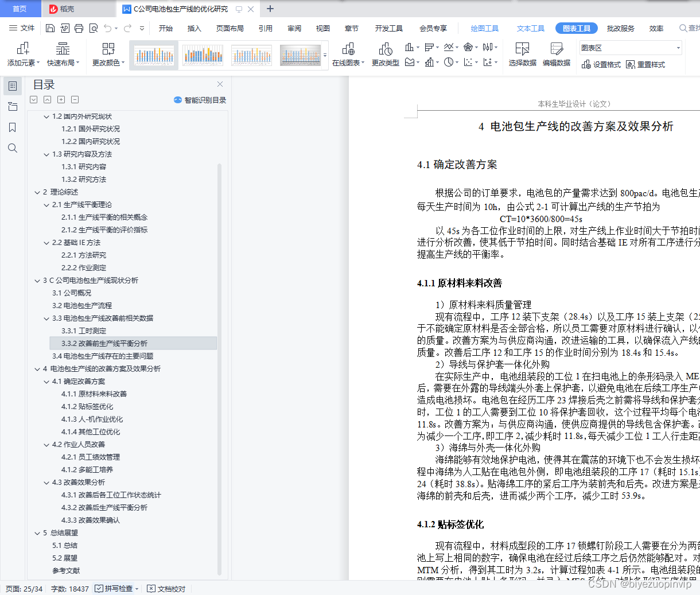Image resolution: width=700 pixels, height=595 pixels.
Task: Open the outline panel in left sidebar
Action: tap(13, 86)
